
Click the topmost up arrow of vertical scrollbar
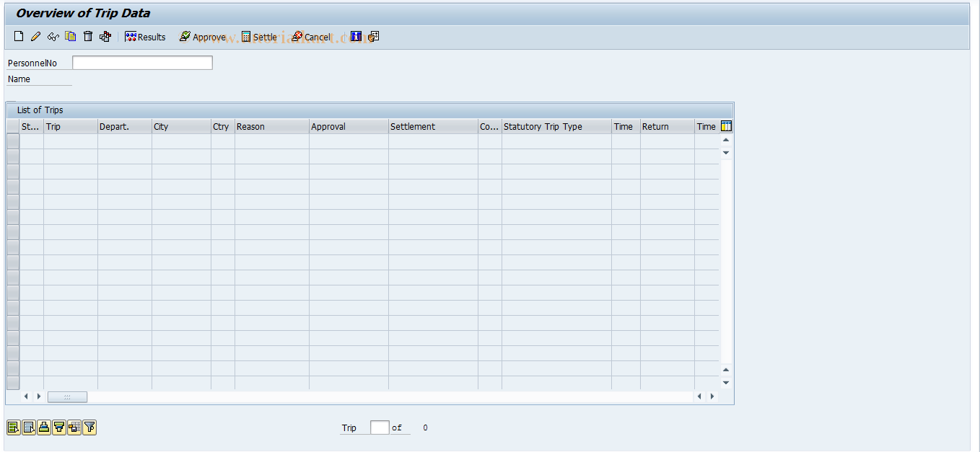point(726,140)
